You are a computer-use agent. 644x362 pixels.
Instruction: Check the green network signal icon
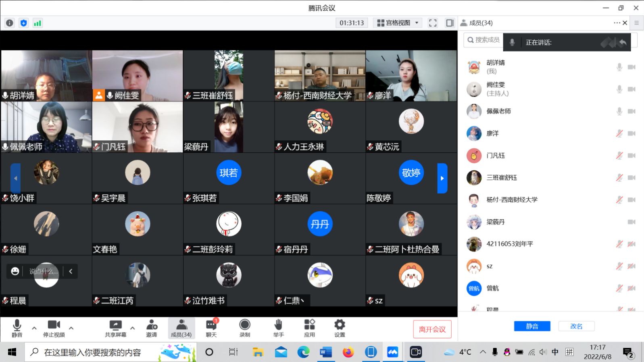click(38, 23)
